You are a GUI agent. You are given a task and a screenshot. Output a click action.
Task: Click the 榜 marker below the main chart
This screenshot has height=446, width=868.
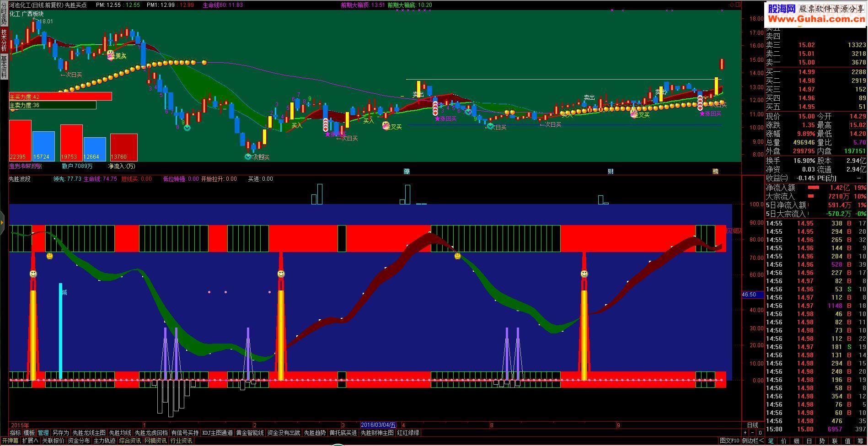(716, 172)
